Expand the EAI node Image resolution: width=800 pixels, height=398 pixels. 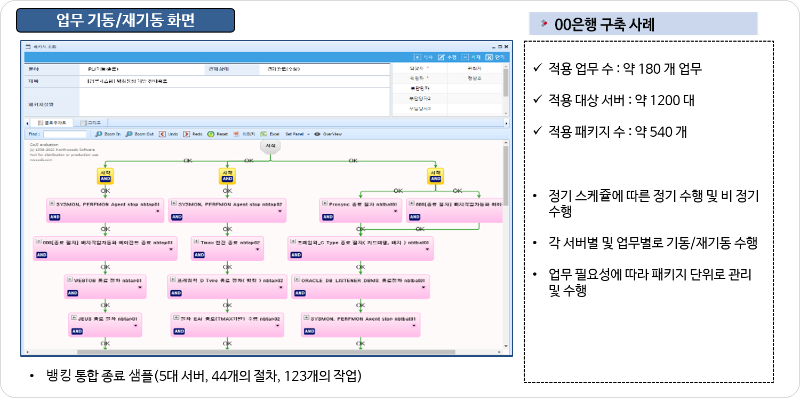click(176, 317)
